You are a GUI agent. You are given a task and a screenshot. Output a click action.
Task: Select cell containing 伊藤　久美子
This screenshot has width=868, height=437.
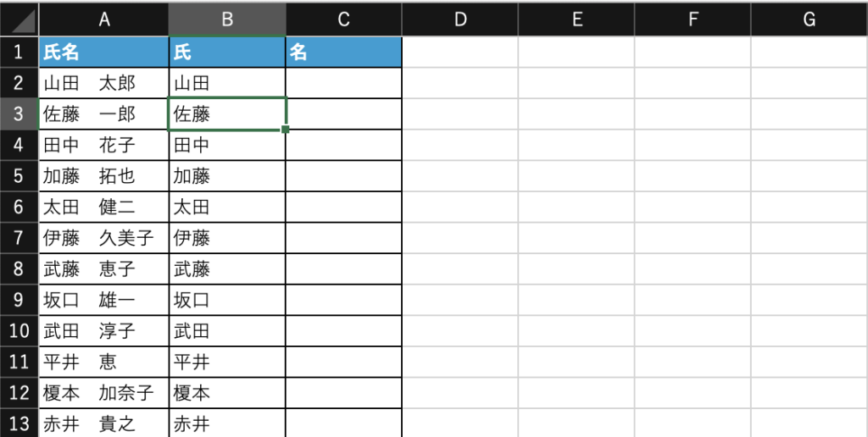(104, 238)
